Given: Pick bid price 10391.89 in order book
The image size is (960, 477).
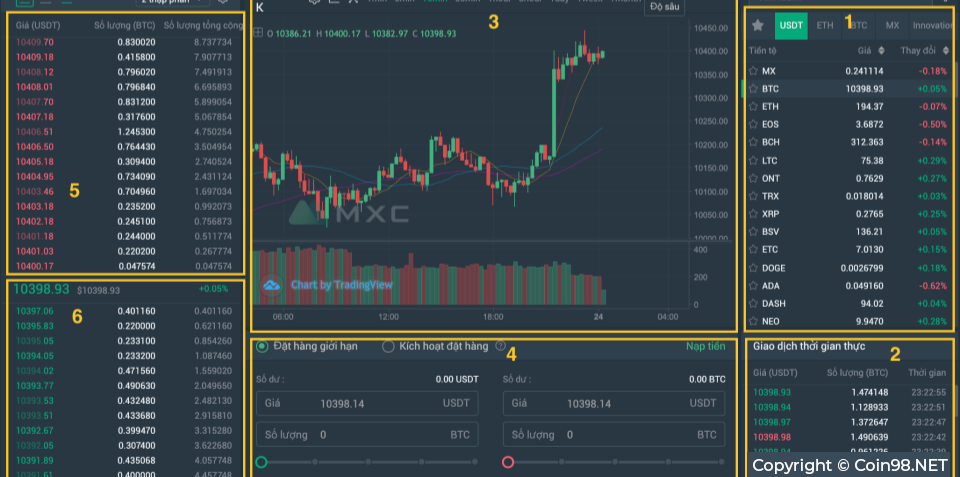Looking at the screenshot, I should click(x=35, y=460).
